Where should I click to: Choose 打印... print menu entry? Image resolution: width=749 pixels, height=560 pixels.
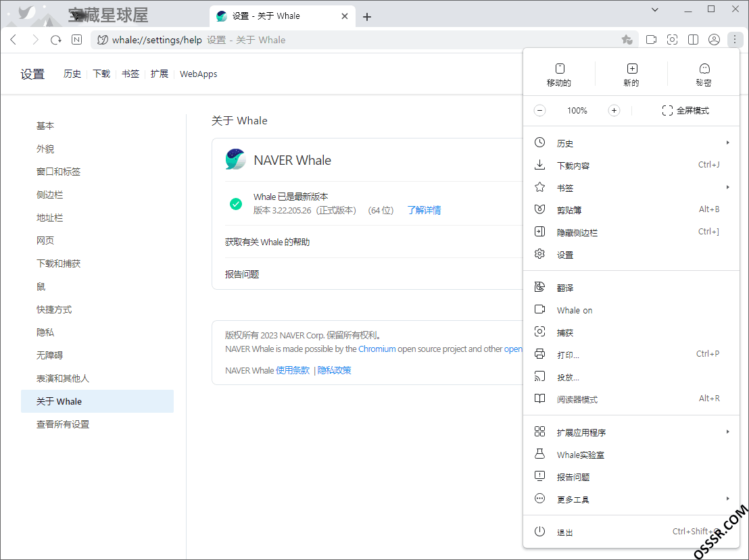click(x=631, y=355)
